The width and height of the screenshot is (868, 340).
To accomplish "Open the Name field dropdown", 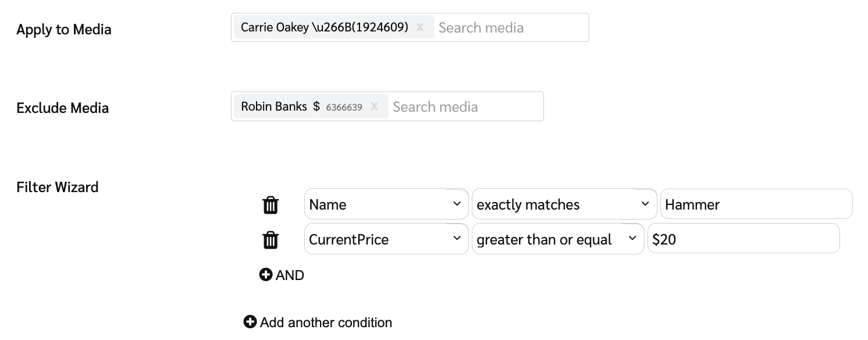I will coord(386,204).
